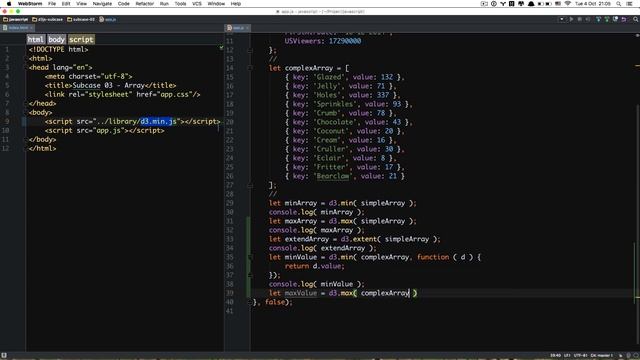Select the d3js-subcase breadcrumb folder

(x=47, y=19)
